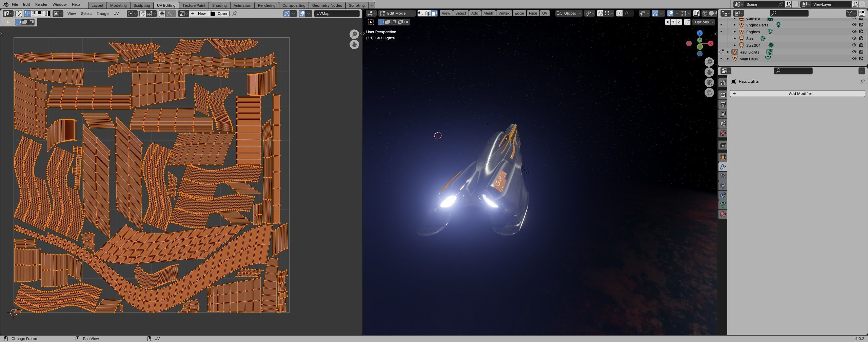
Task: Open the Render menu in top bar
Action: 41,4
